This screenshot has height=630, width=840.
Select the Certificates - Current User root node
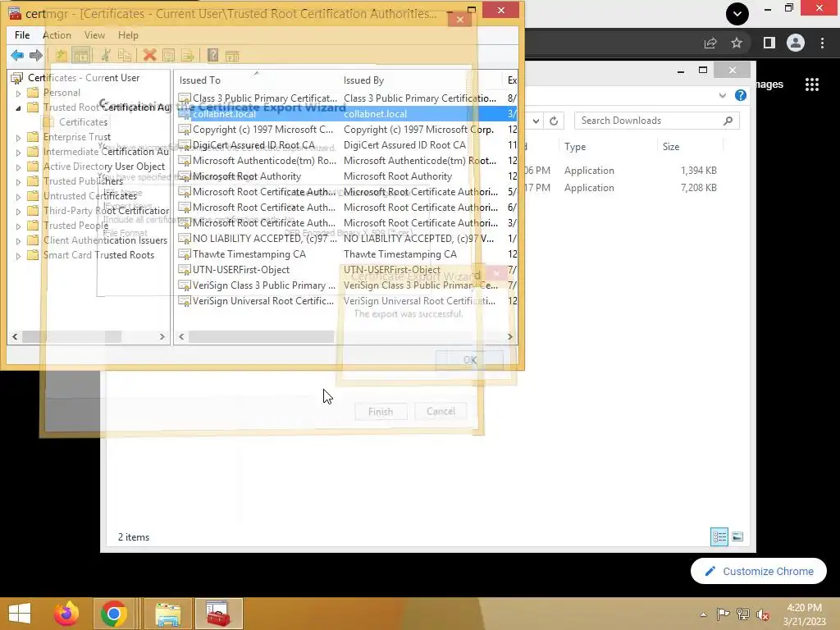(x=83, y=78)
